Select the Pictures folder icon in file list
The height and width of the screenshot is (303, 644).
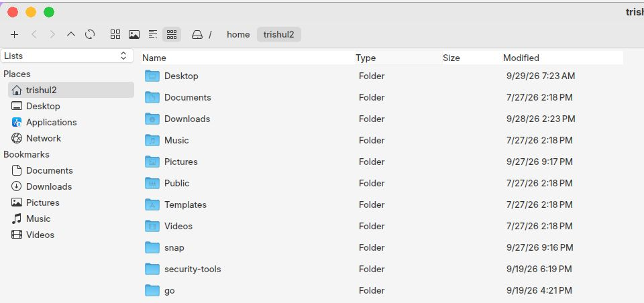tap(152, 162)
